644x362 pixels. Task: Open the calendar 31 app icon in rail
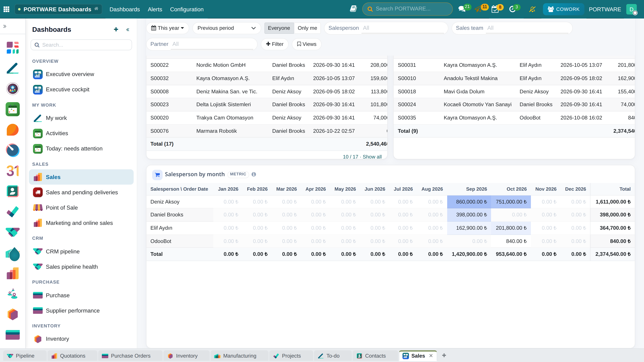[12, 171]
